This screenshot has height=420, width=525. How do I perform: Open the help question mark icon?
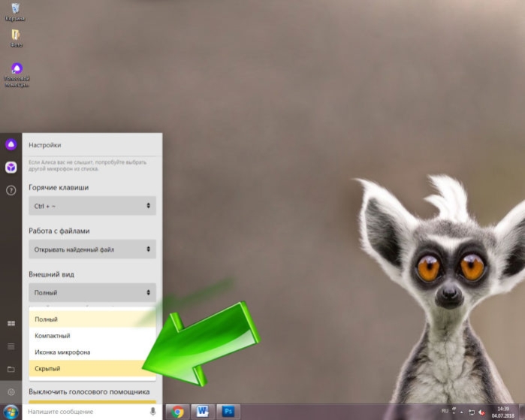(11, 190)
